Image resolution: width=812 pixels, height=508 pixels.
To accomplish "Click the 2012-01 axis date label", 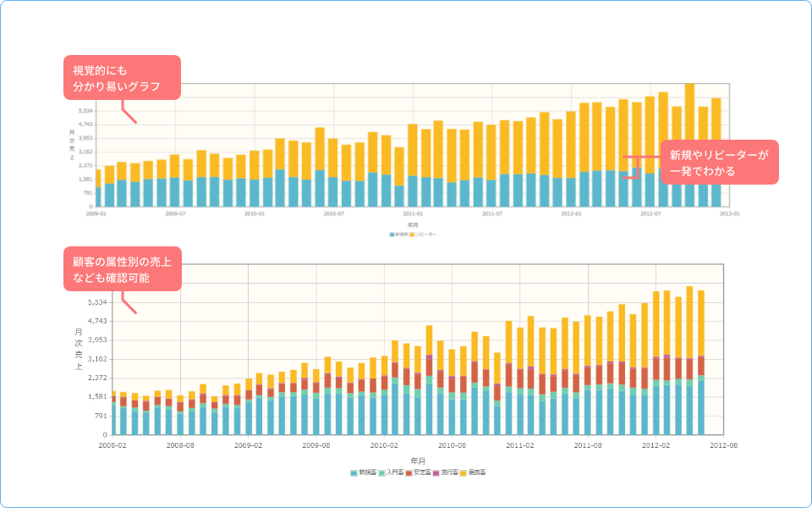I will (571, 213).
